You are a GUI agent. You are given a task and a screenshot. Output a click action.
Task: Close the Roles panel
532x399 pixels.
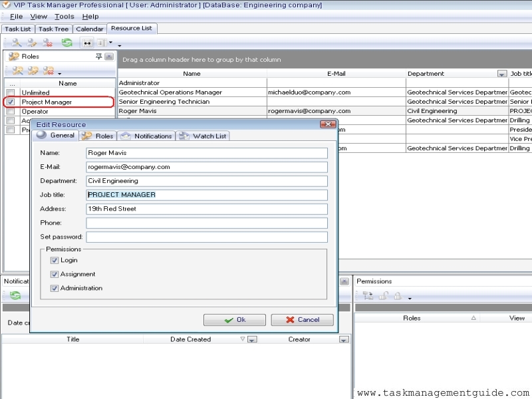[x=109, y=57]
